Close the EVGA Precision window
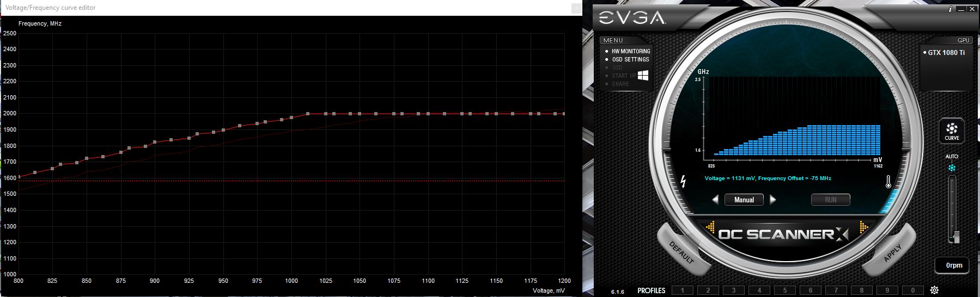This screenshot has height=297, width=980. click(x=972, y=9)
